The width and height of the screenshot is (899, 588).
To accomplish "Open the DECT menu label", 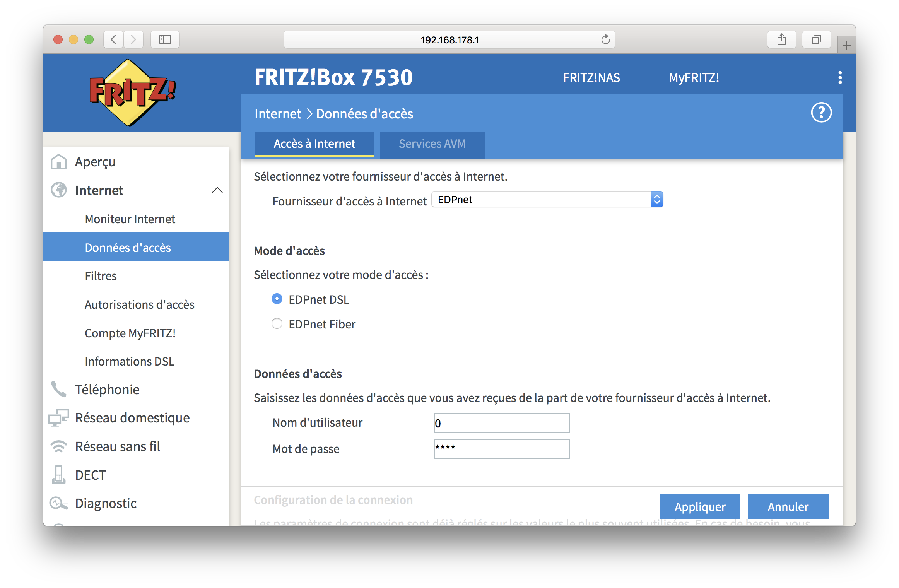I will 90,475.
